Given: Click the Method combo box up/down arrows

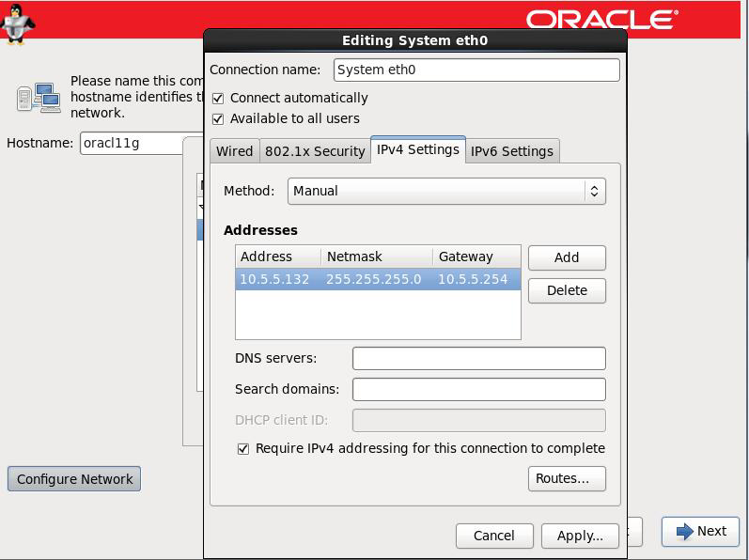Looking at the screenshot, I should [x=594, y=191].
